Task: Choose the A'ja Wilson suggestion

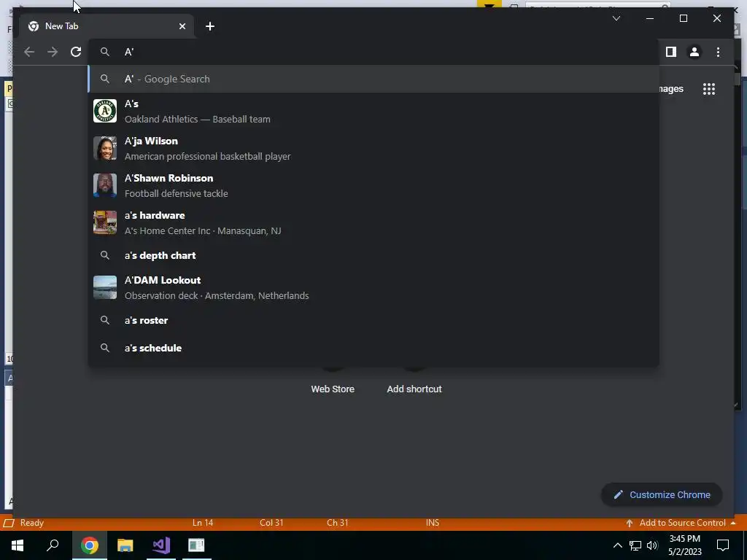Action: click(x=373, y=148)
